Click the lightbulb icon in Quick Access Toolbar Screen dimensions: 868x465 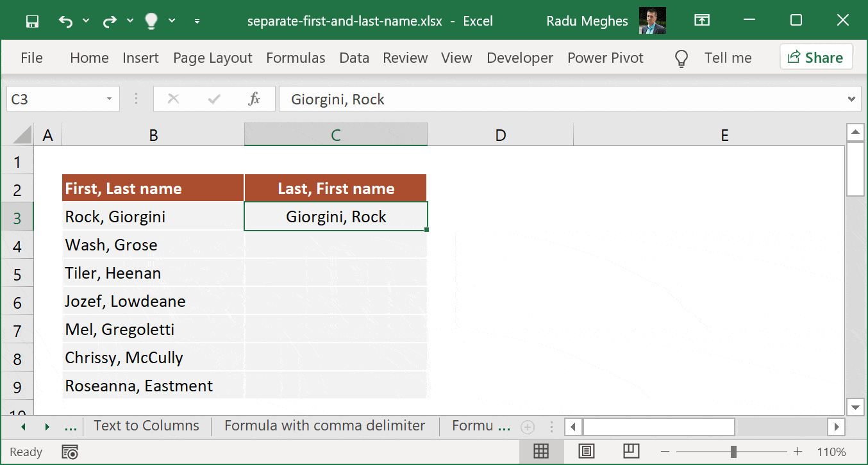[x=151, y=20]
